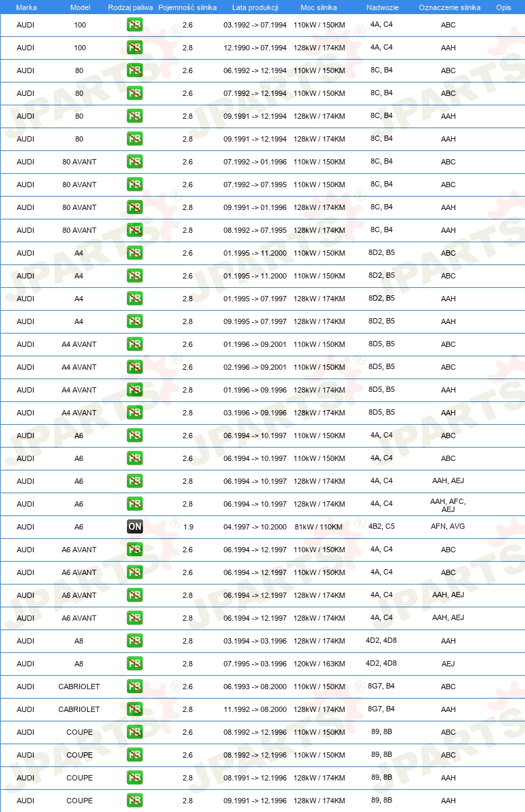The width and height of the screenshot is (525, 812).
Task: Click the date range 03.1992 -> 07.1994
Action: 255,25
